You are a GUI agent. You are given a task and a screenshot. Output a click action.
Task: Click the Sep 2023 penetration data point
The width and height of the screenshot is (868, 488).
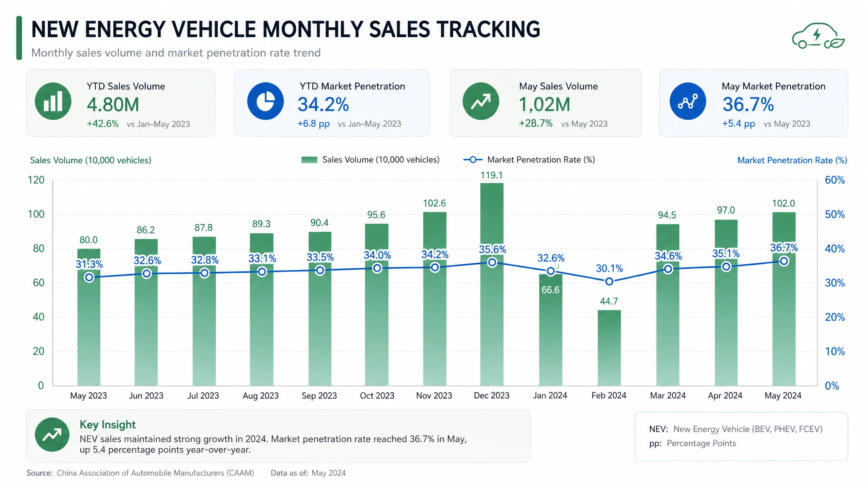[x=320, y=270]
